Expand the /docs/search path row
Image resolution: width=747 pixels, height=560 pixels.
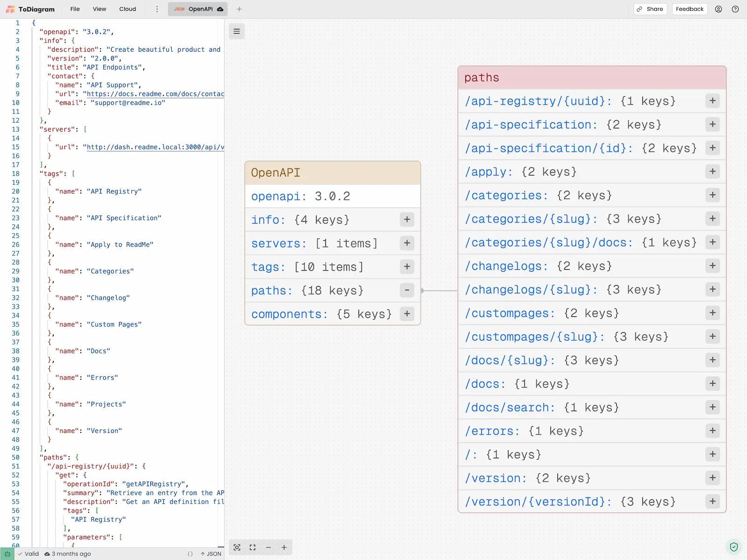pos(712,407)
